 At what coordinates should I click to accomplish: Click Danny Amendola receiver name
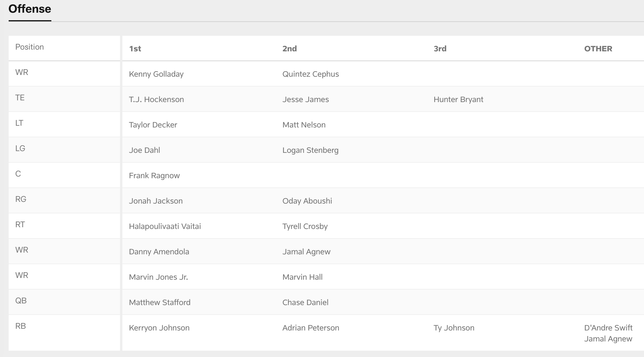pyautogui.click(x=159, y=252)
